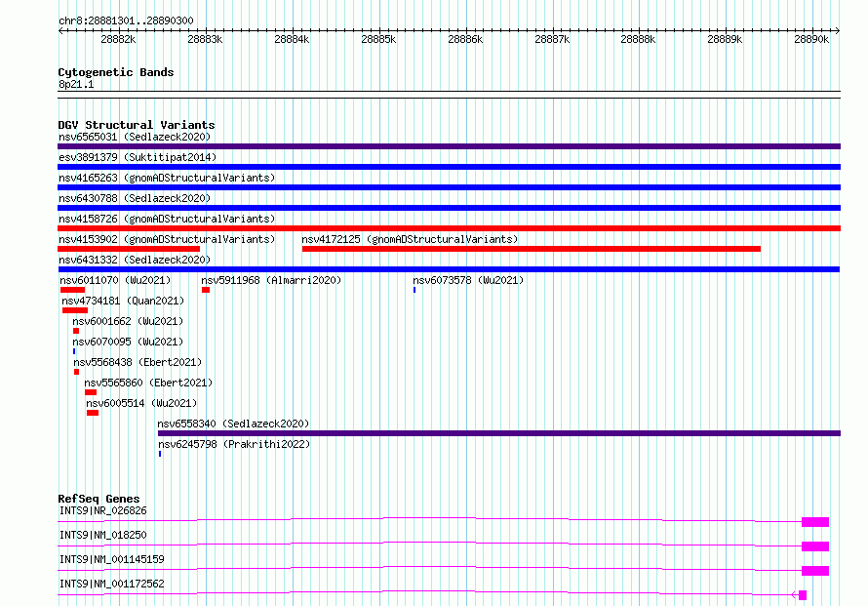Click the INTS9|NM_018250 transcript label
The image size is (868, 606).
(103, 535)
